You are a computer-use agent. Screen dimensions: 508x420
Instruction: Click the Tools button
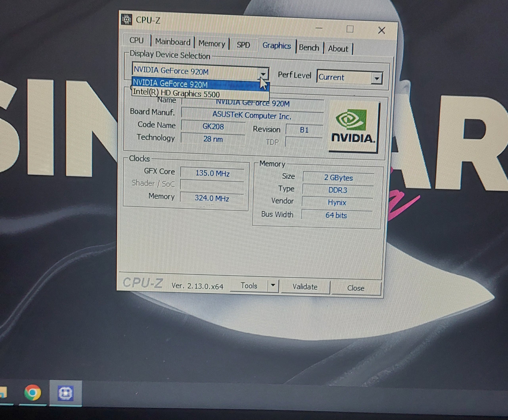coord(249,286)
